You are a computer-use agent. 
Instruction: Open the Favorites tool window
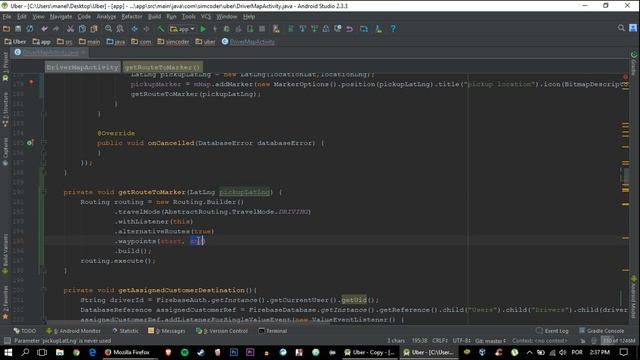[x=5, y=302]
